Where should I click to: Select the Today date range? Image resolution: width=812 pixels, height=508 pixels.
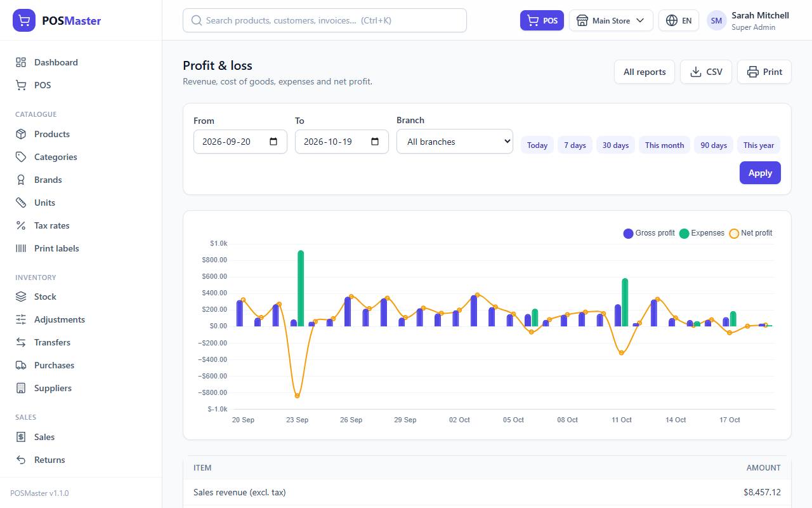pos(537,145)
